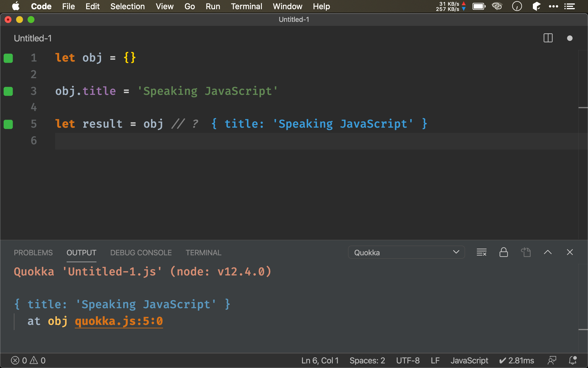Click the errors and warnings count indicator
The height and width of the screenshot is (368, 588).
pos(28,360)
